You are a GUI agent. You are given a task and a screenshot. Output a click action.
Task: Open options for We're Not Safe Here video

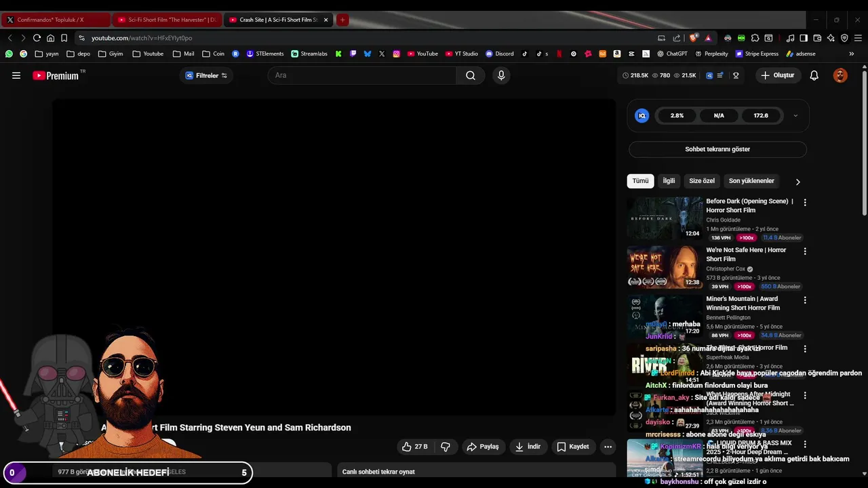[805, 251]
